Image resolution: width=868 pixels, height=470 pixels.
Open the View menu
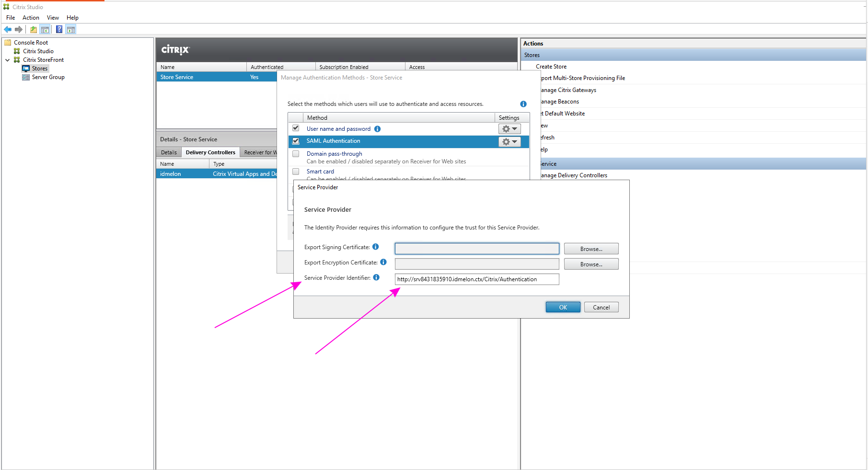53,18
